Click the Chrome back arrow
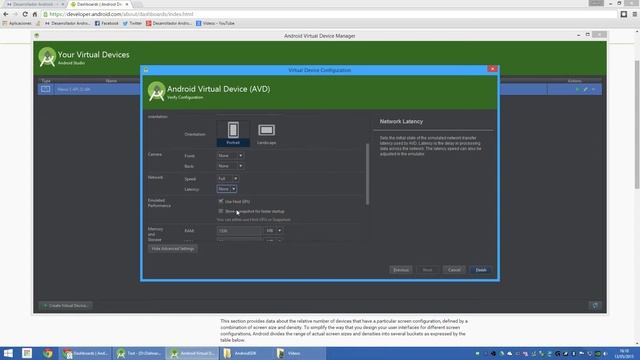Image resolution: width=640 pixels, height=360 pixels. (6, 14)
